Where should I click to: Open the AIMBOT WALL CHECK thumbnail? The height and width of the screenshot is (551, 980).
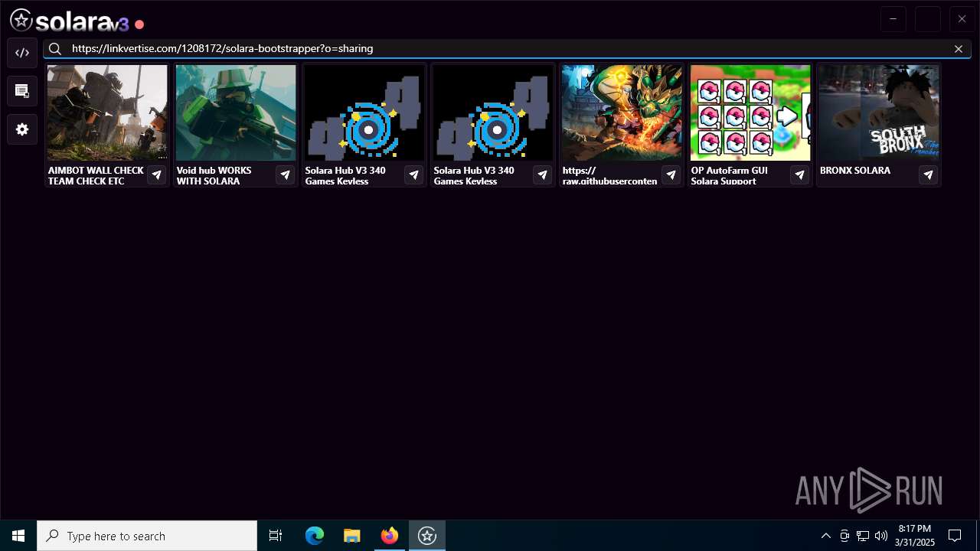pyautogui.click(x=107, y=112)
